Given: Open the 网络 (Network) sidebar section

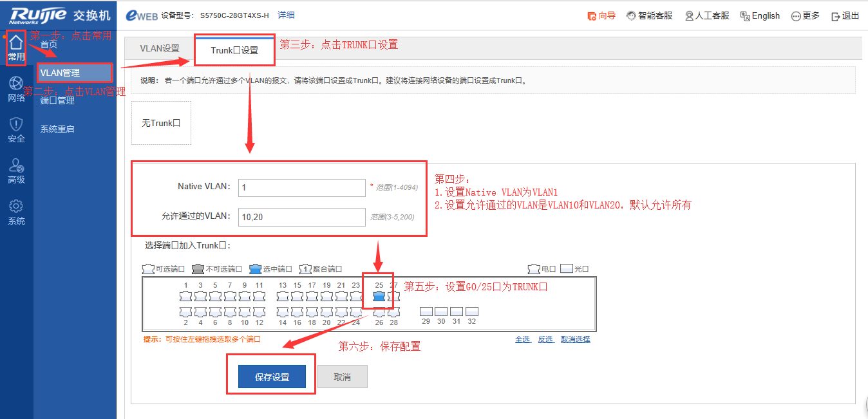Looking at the screenshot, I should [16, 89].
